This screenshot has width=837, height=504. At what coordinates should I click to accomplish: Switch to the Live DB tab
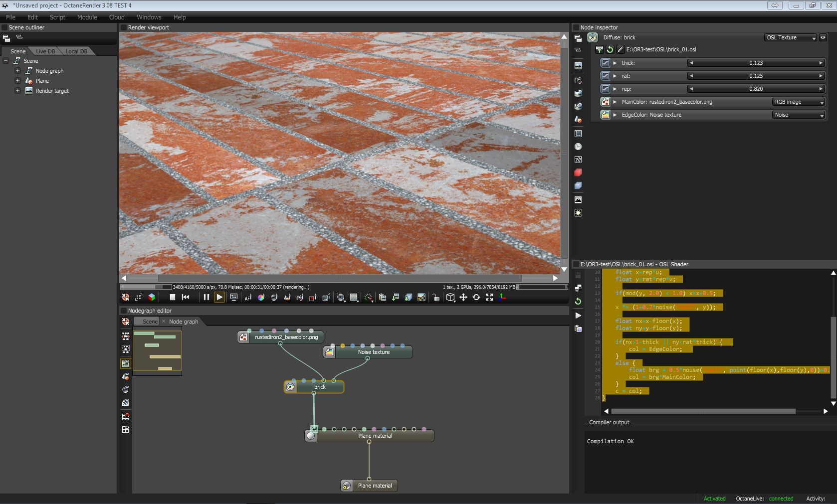(45, 51)
